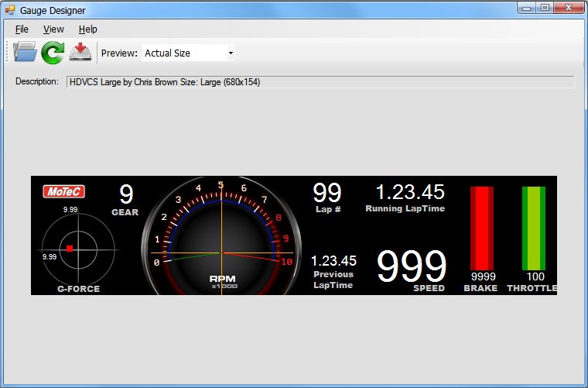
Task: Click the MoTeC logo in gauge preview
Action: 63,192
